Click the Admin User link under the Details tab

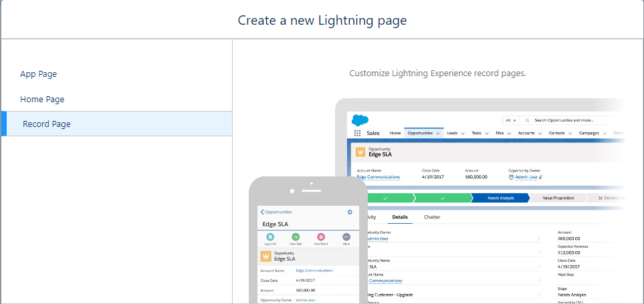click(x=377, y=239)
